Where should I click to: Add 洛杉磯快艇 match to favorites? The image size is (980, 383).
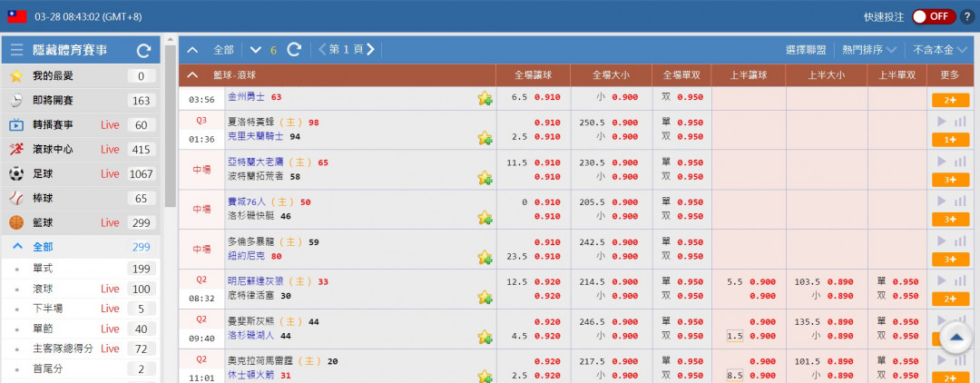[485, 218]
